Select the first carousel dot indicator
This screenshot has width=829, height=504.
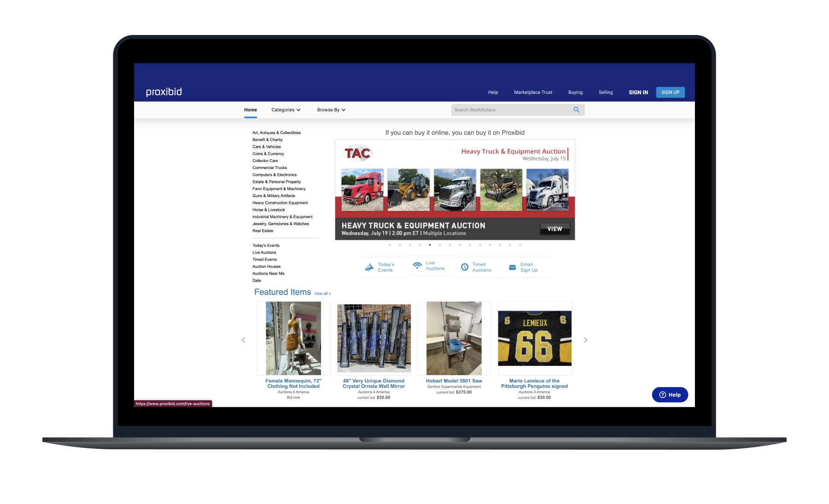(x=390, y=245)
